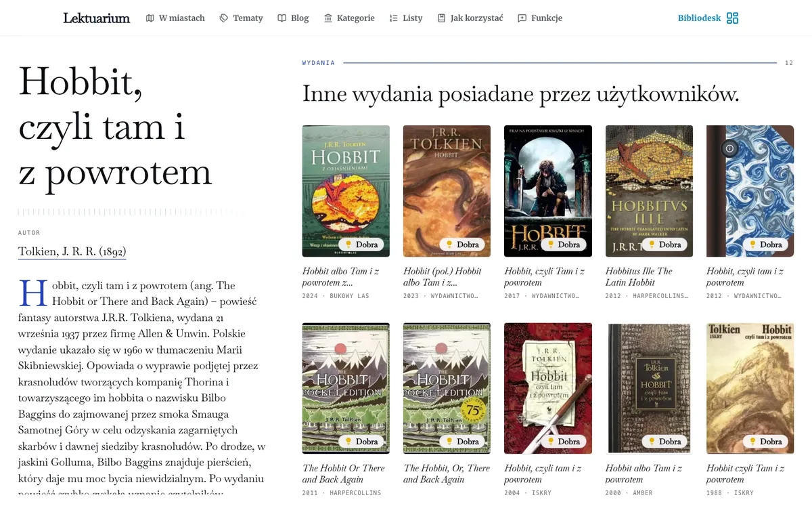Click the chat icon beside Funkcje
This screenshot has height=508, width=812.
[x=522, y=18]
